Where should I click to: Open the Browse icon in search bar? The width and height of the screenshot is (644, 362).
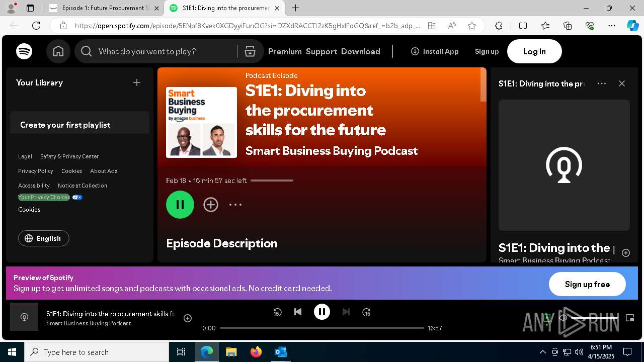pos(250,51)
